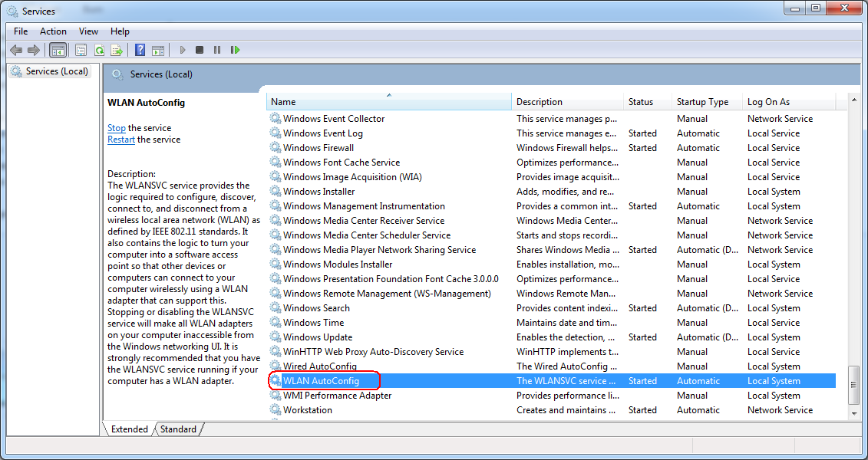Switch to the Extended tab

click(130, 429)
